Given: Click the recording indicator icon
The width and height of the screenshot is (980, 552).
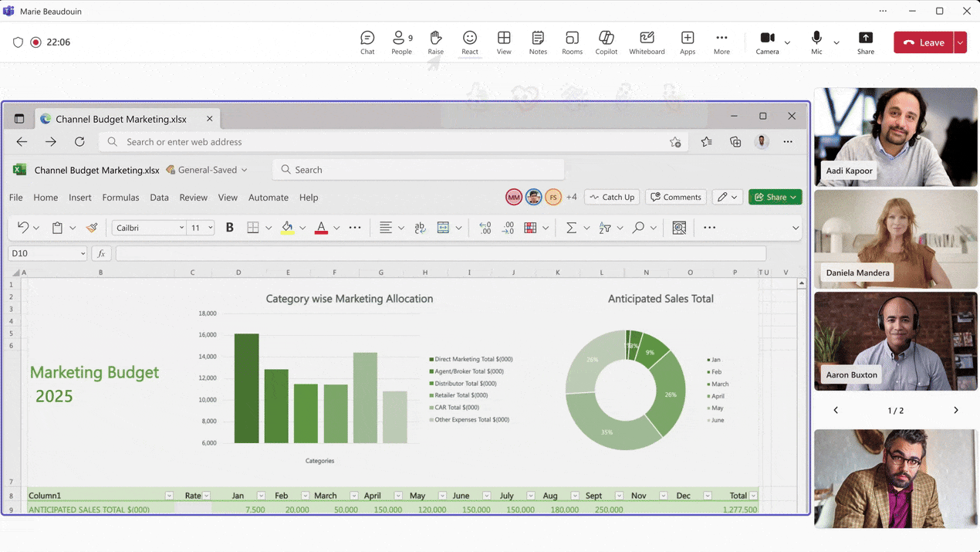Looking at the screenshot, I should click(35, 42).
